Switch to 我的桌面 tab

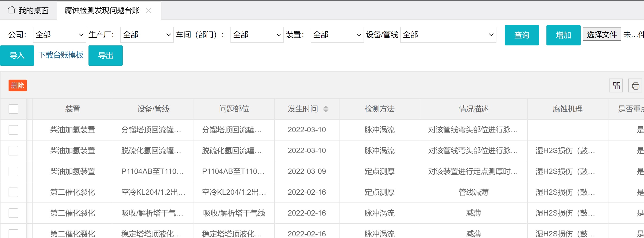(29, 10)
